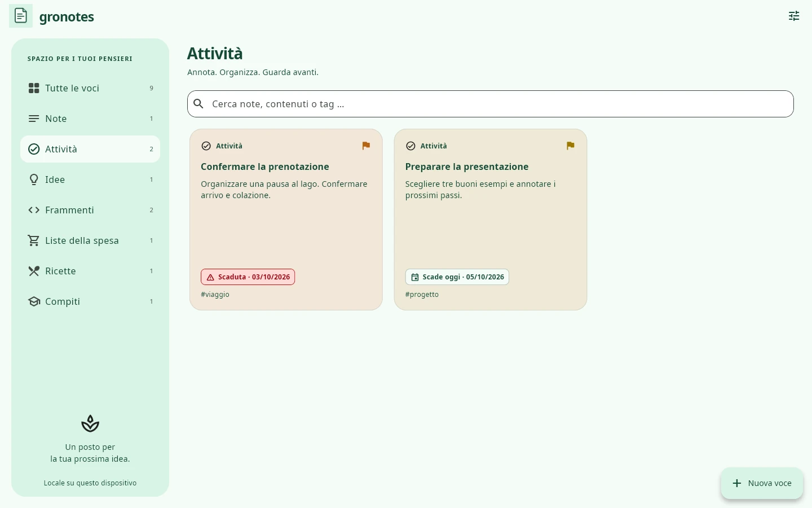812x508 pixels.
Task: Select the Attività sidebar item
Action: pos(90,149)
